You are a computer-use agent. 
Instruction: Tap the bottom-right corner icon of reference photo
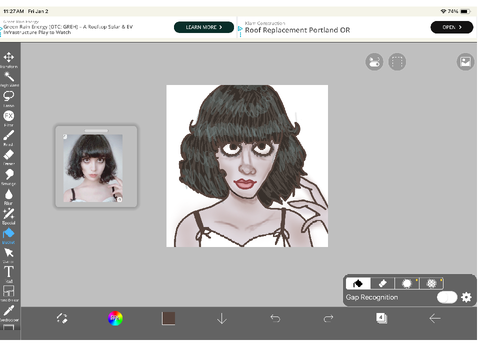(x=120, y=199)
